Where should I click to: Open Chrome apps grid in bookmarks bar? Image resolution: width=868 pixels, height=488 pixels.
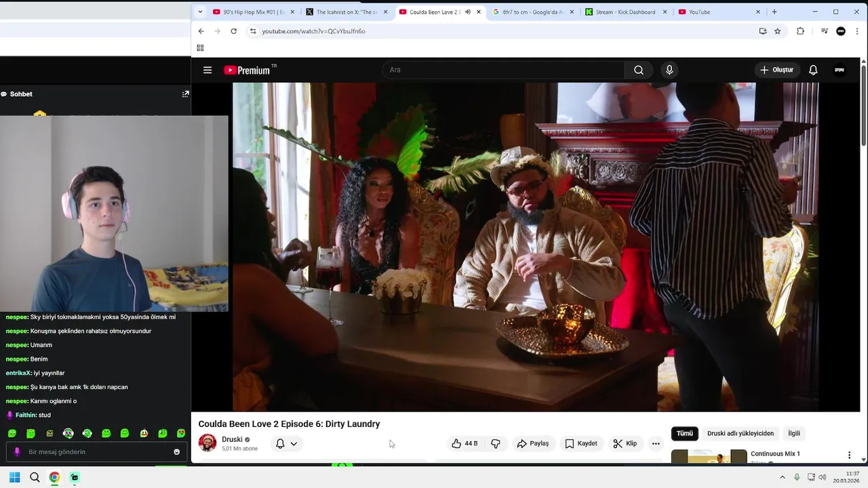(x=200, y=47)
